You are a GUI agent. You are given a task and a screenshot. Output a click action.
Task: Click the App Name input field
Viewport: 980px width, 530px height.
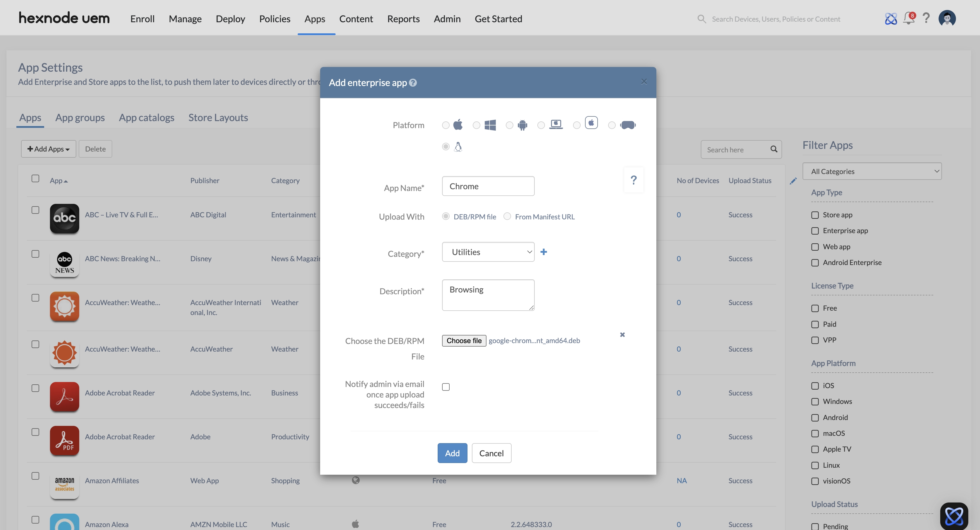[488, 186]
